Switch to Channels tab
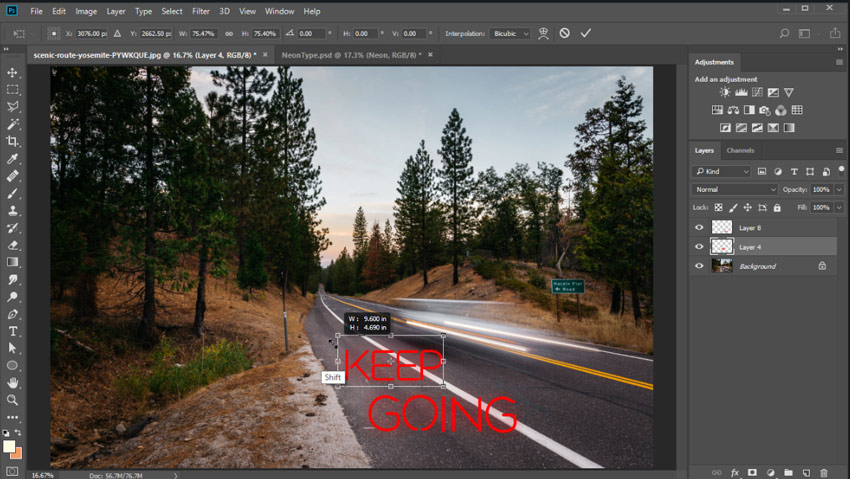 (740, 151)
